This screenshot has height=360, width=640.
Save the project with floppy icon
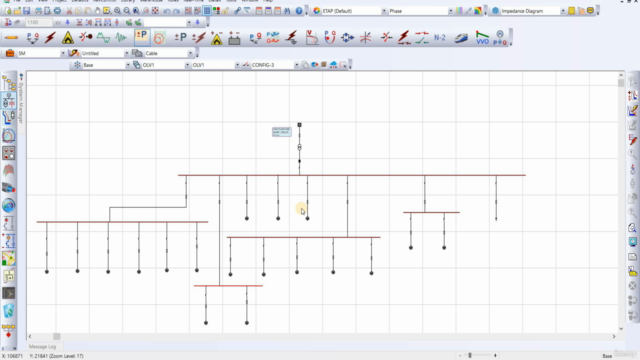(x=27, y=11)
